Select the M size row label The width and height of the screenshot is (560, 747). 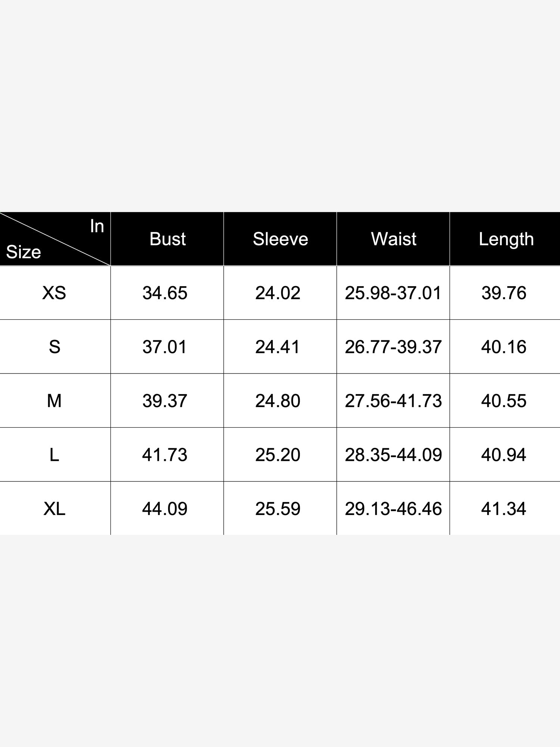click(54, 401)
